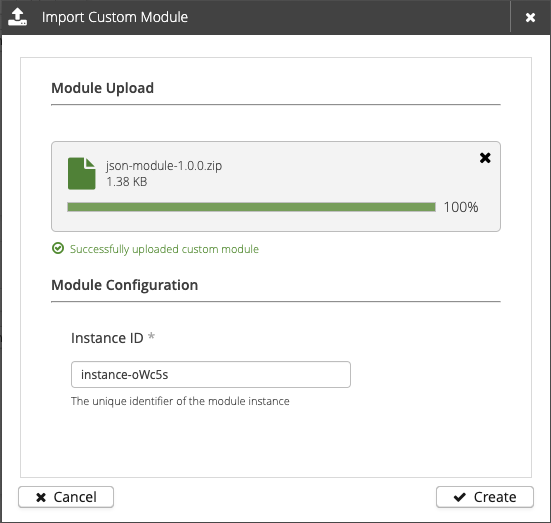Remove the uploaded json-module-1.0.0.zip file
The width and height of the screenshot is (551, 523).
point(485,158)
